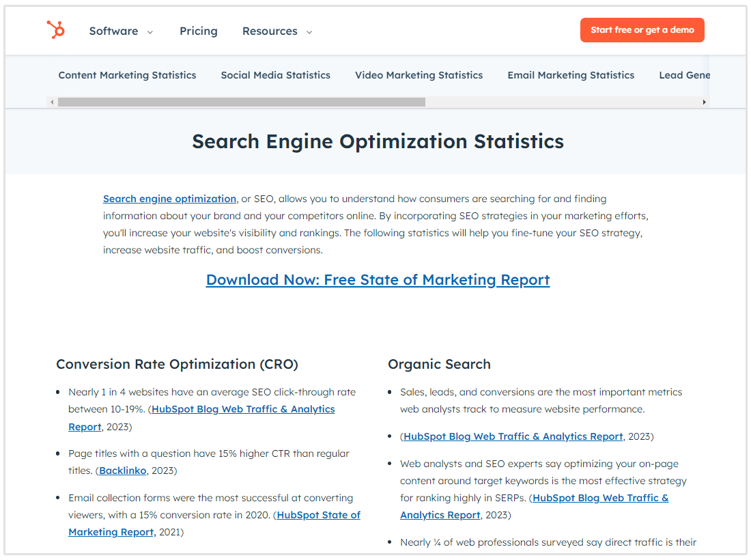Click the horizontal scrollbar left arrow
The image size is (751, 560).
tap(51, 102)
